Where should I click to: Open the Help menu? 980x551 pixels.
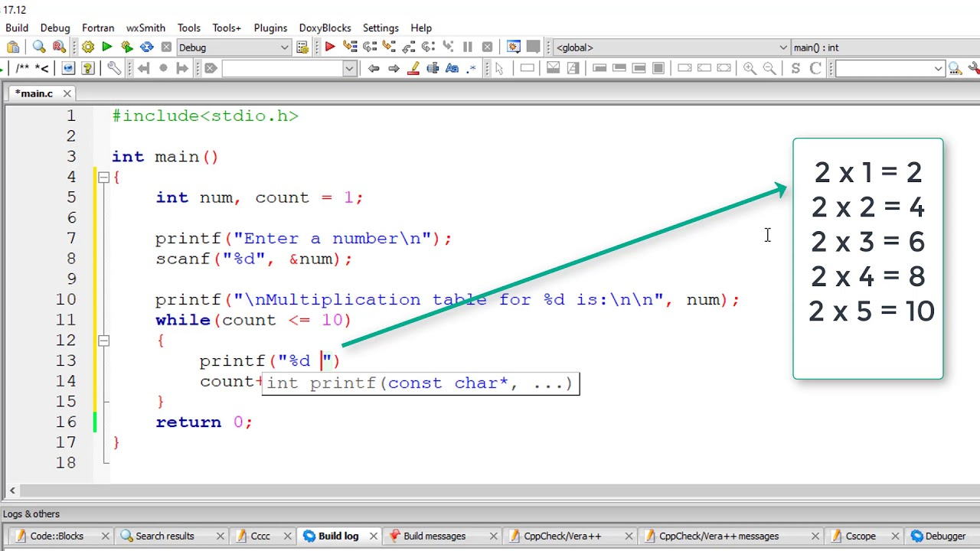pyautogui.click(x=421, y=28)
